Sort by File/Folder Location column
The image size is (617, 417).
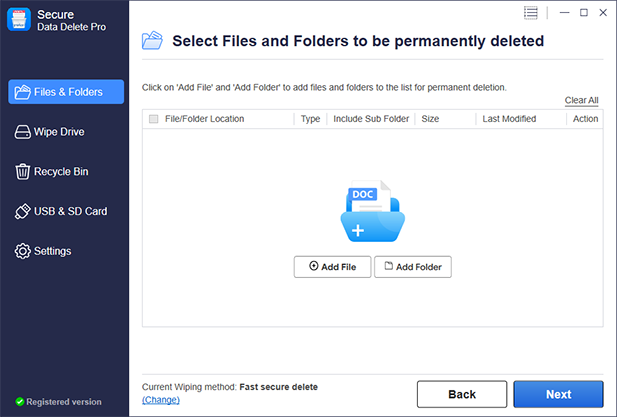[x=204, y=119]
